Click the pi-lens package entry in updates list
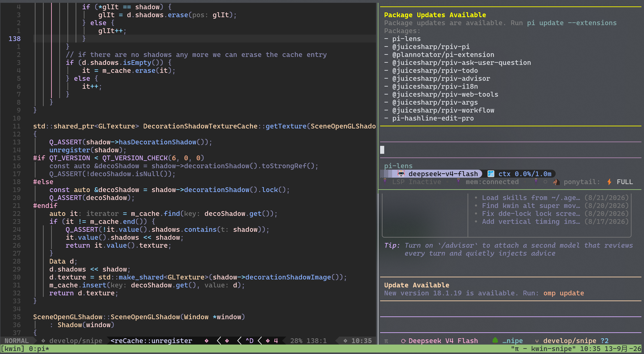This screenshot has height=354, width=644. point(407,39)
